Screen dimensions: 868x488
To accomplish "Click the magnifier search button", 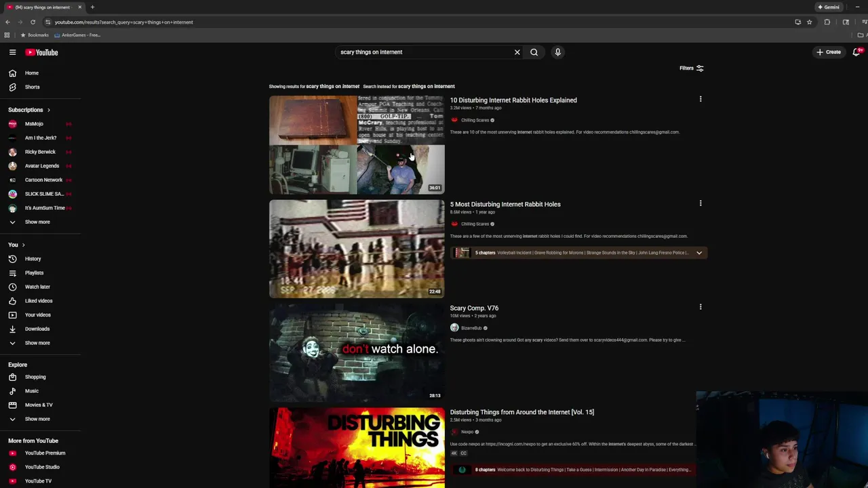I will (x=534, y=52).
